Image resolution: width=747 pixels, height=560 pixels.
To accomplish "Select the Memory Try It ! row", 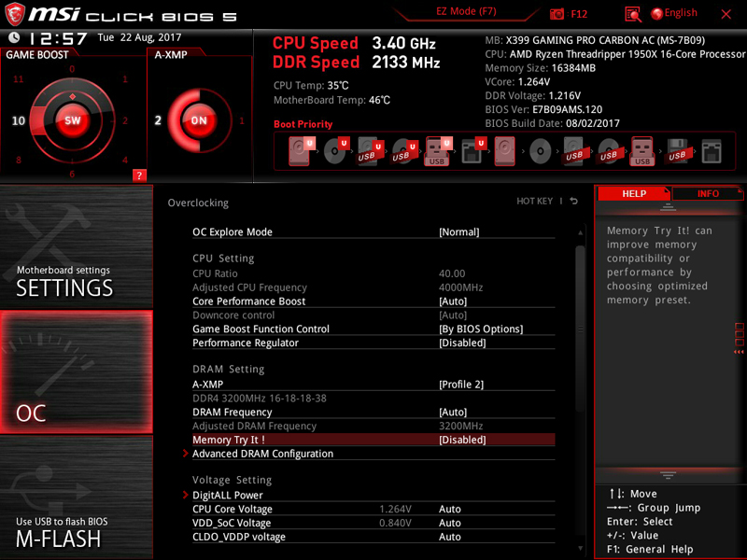I will pyautogui.click(x=373, y=440).
